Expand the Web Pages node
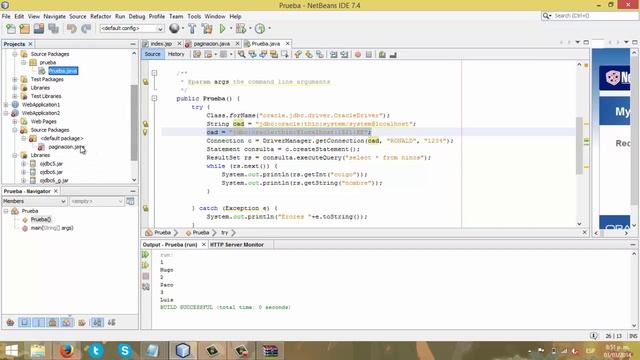Image resolution: width=640 pixels, height=360 pixels. (x=15, y=122)
